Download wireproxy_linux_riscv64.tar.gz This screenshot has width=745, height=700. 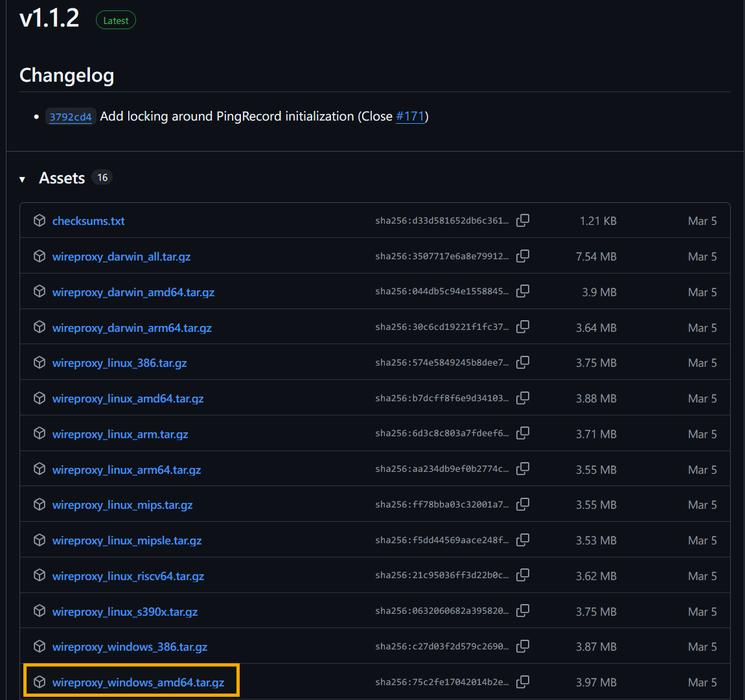pyautogui.click(x=128, y=576)
